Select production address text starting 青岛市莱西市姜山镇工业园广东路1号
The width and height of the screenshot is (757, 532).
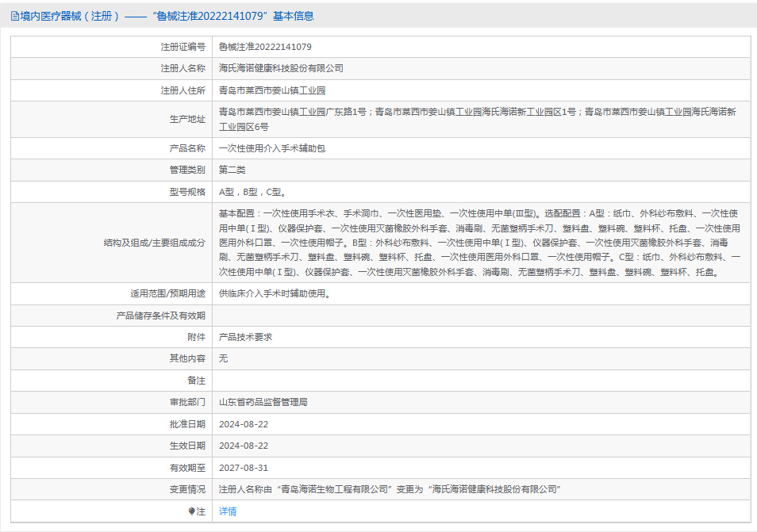click(478, 119)
